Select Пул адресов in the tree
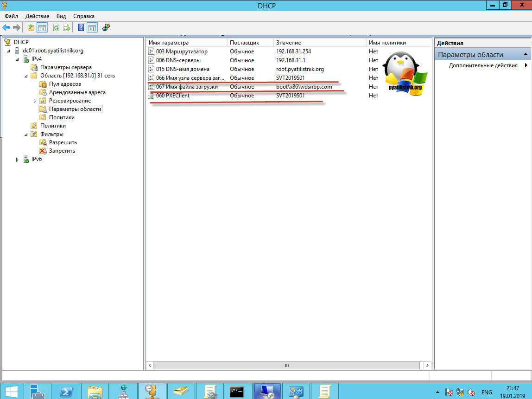The width and height of the screenshot is (532, 399). point(65,84)
